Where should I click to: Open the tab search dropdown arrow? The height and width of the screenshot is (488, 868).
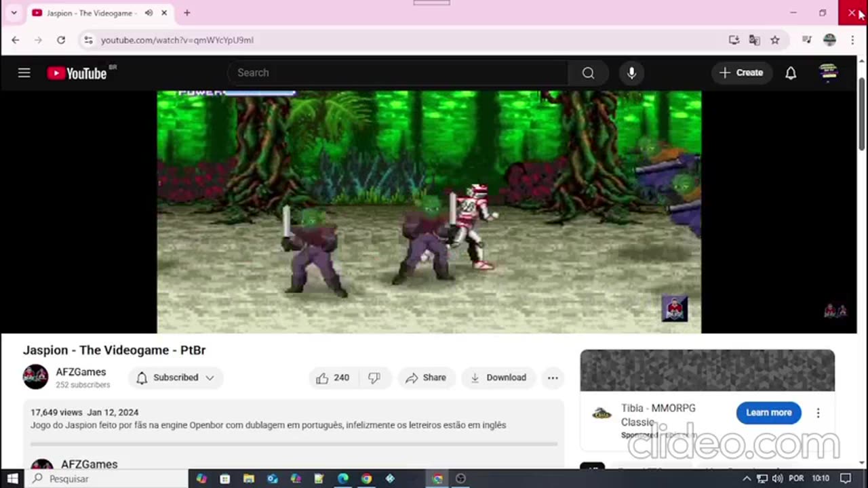coord(14,13)
